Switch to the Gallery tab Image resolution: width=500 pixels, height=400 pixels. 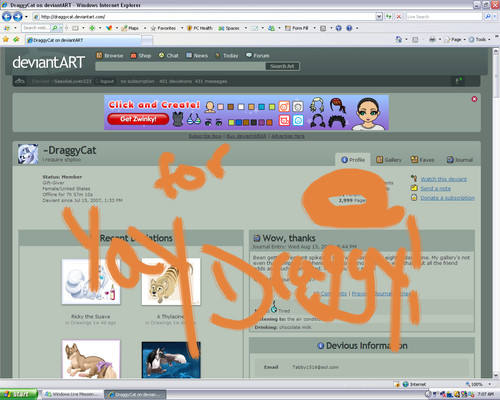(x=389, y=160)
